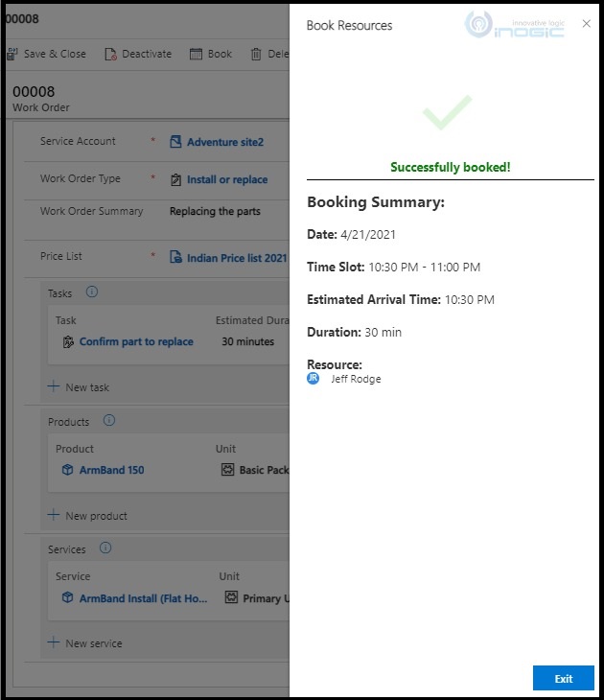Click the Exit button
This screenshot has width=604, height=700.
pos(564,678)
